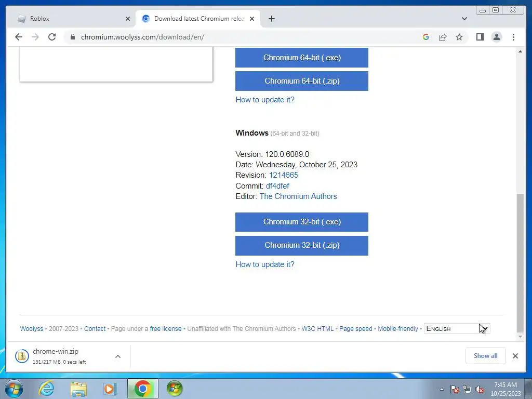This screenshot has height=399, width=532.
Task: Click the page vertical scrollbar thumb
Action: (520, 262)
